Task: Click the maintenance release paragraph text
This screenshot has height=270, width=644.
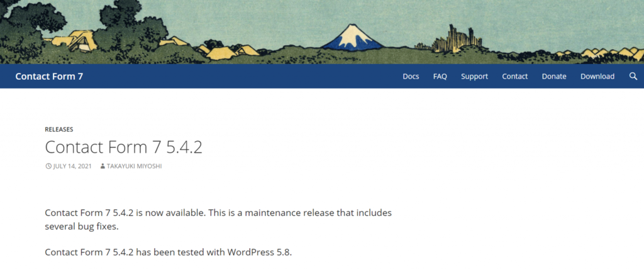Action: pos(218,220)
